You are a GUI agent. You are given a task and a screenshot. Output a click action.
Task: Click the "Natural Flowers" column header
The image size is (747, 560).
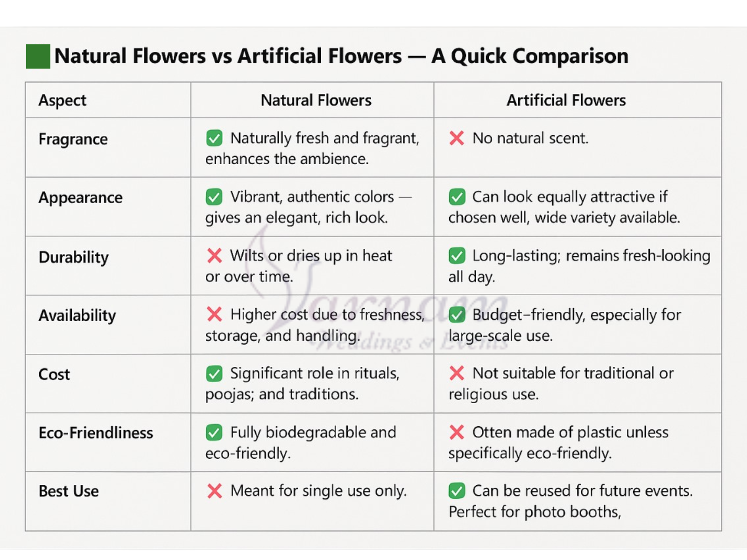pyautogui.click(x=316, y=100)
